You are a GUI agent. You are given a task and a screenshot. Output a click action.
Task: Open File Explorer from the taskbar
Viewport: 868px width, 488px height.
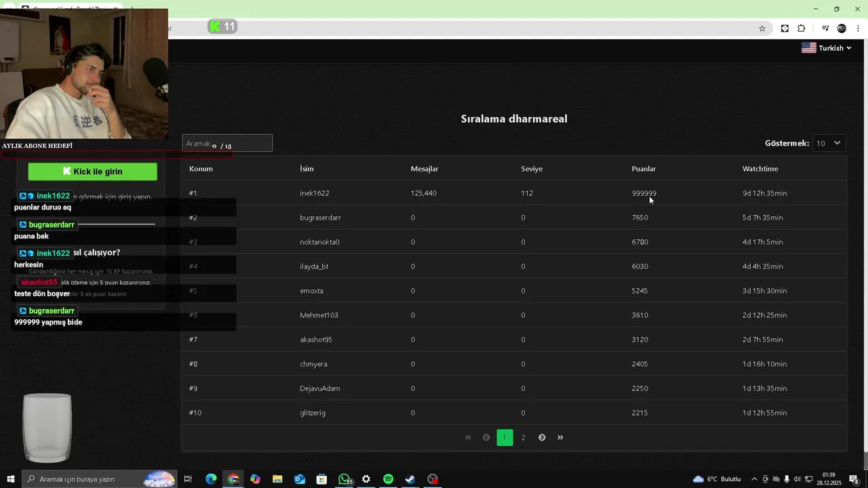(x=277, y=479)
